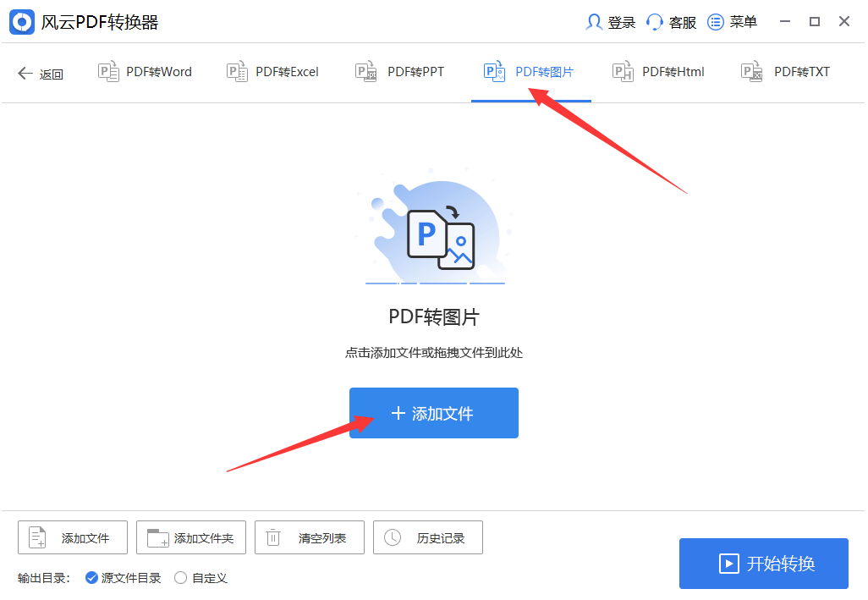Click the PDF转Word tab icon
Image resolution: width=868 pixels, height=600 pixels.
[x=108, y=72]
